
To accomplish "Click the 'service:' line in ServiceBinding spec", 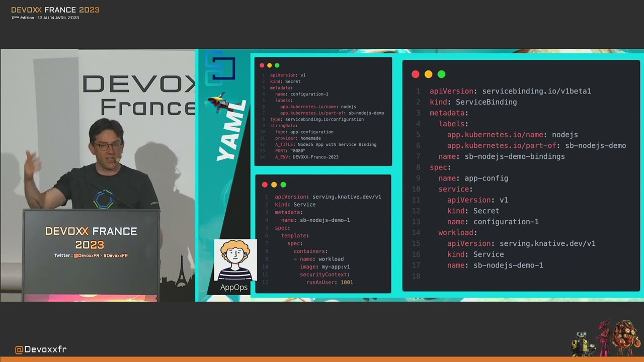I will pos(455,189).
